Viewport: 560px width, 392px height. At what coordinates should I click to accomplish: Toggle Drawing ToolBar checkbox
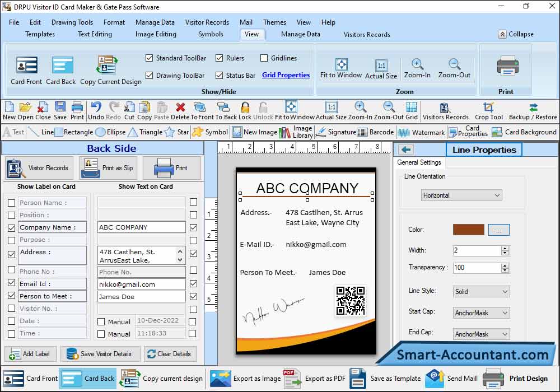150,76
